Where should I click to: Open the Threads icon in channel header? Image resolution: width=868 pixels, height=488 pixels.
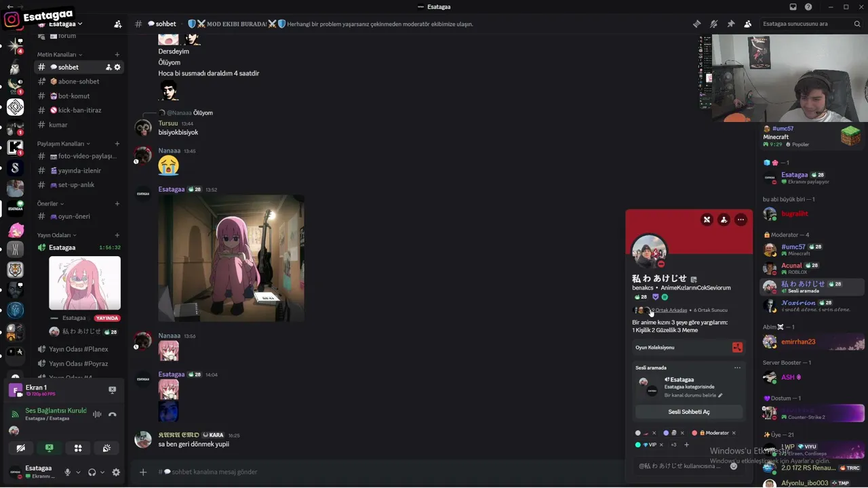[696, 24]
